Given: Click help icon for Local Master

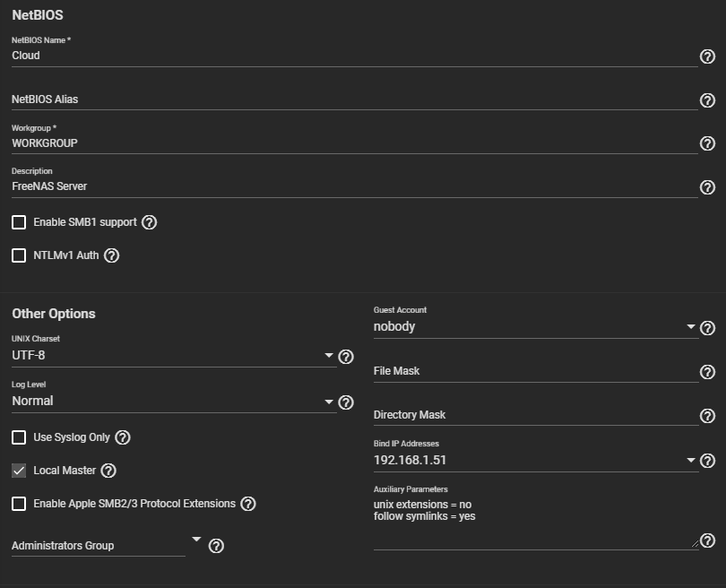Looking at the screenshot, I should pyautogui.click(x=109, y=471).
